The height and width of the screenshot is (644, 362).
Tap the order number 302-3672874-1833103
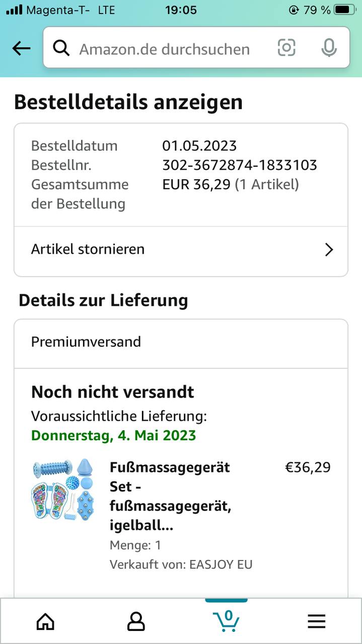[x=240, y=165]
